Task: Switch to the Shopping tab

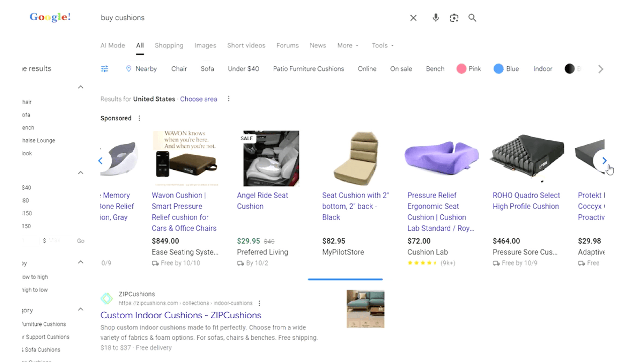Action: (169, 45)
